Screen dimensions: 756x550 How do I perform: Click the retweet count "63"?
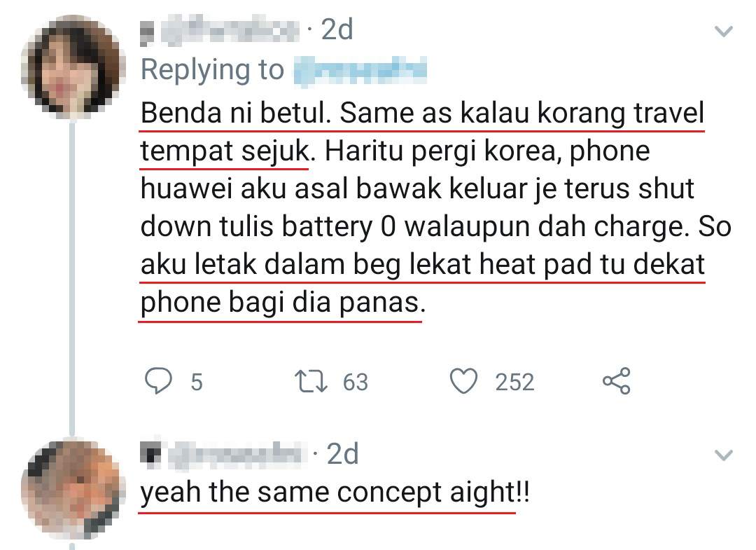[355, 382]
